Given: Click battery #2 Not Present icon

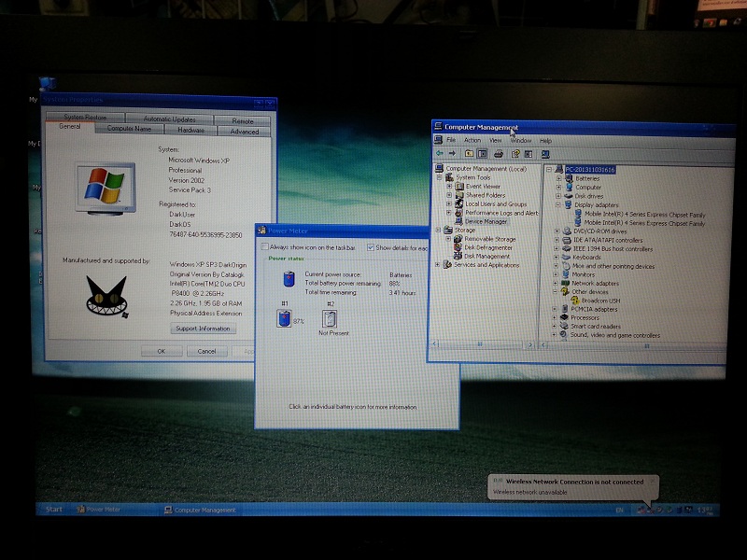Looking at the screenshot, I should click(x=330, y=318).
